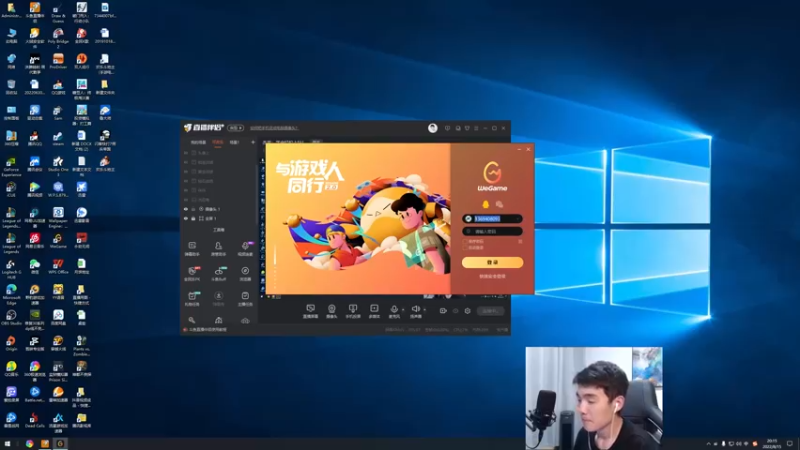Choose WeChat login method in WeGame
This screenshot has width=800, height=450.
click(x=499, y=204)
